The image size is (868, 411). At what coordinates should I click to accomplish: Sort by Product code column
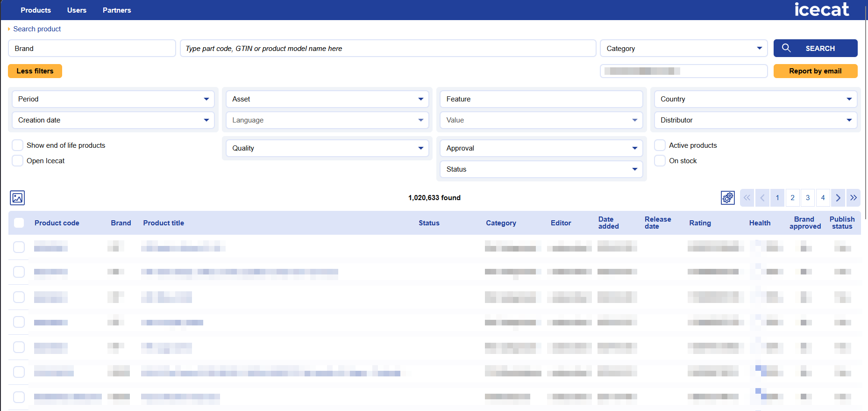pos(57,223)
